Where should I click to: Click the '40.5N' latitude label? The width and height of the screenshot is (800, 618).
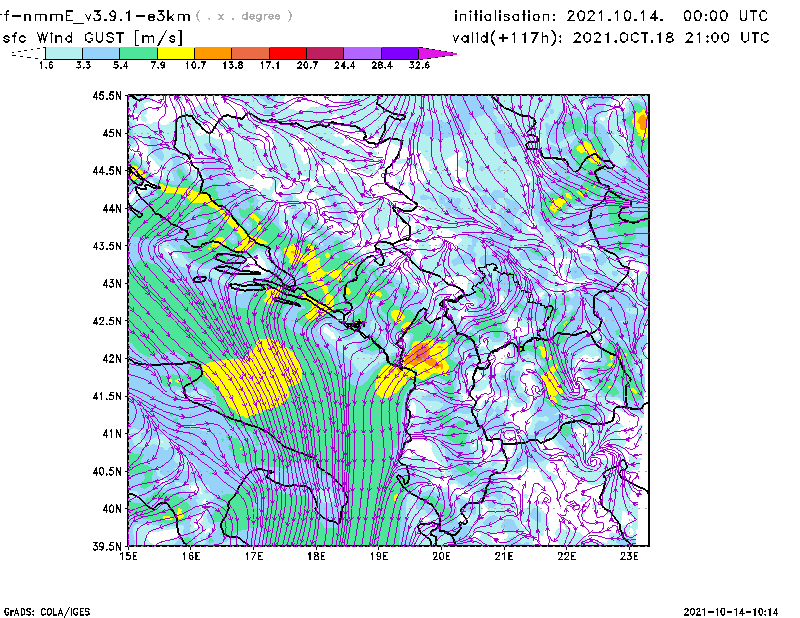click(x=107, y=471)
